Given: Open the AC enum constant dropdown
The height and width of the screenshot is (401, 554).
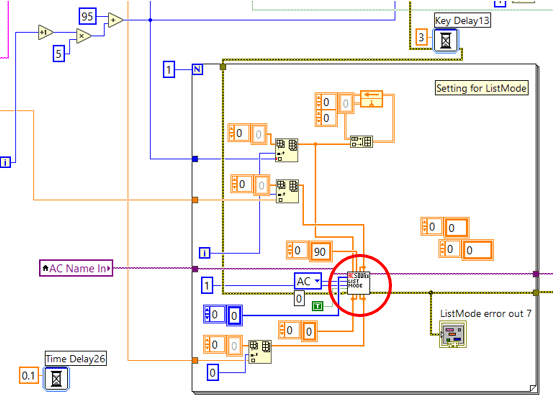Looking at the screenshot, I should click(317, 282).
